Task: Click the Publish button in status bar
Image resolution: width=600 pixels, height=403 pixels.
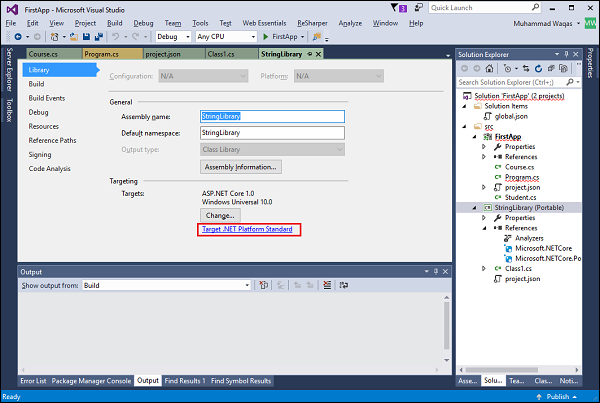Action: click(x=558, y=396)
